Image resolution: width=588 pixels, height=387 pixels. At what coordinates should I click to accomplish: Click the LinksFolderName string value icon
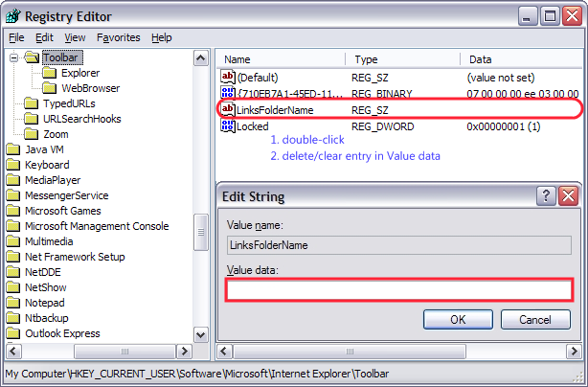(228, 109)
